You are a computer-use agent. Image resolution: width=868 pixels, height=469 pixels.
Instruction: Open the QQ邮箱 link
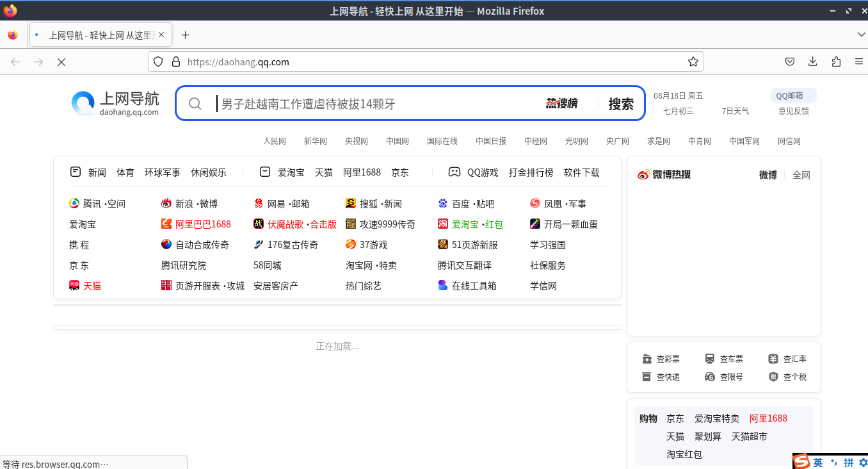point(793,95)
